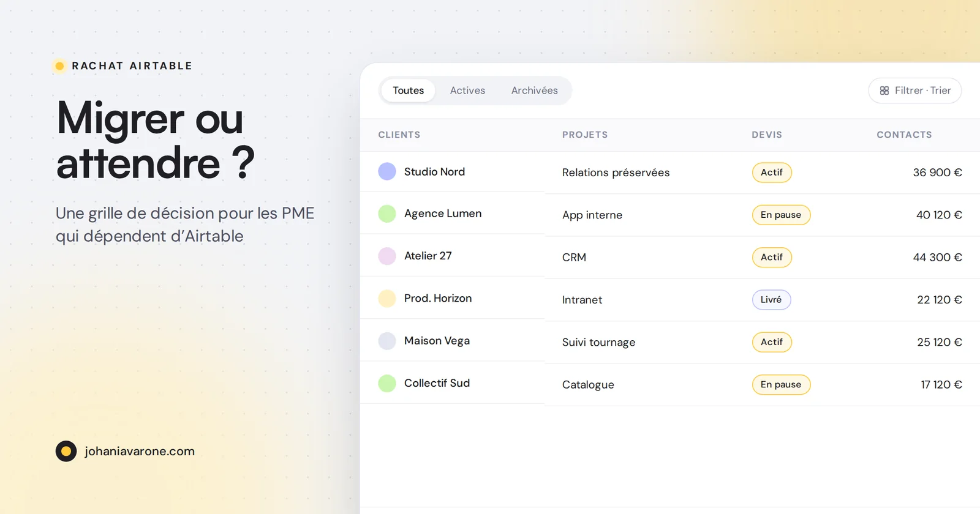The height and width of the screenshot is (514, 980).
Task: Click the grid icon in Filtrer button
Action: [x=884, y=91]
